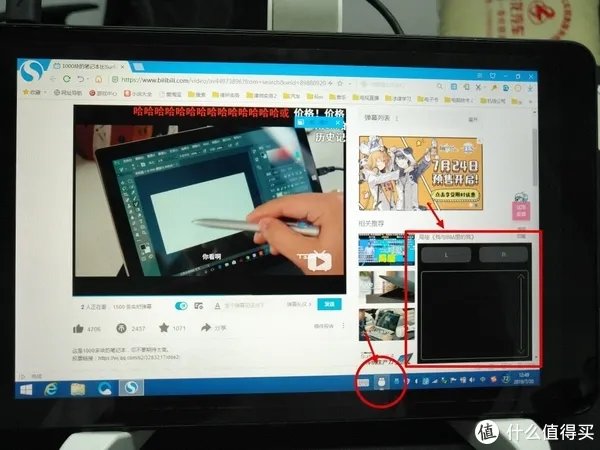600x450 pixels.
Task: Click the pink floating widget at page edge
Action: (521, 210)
